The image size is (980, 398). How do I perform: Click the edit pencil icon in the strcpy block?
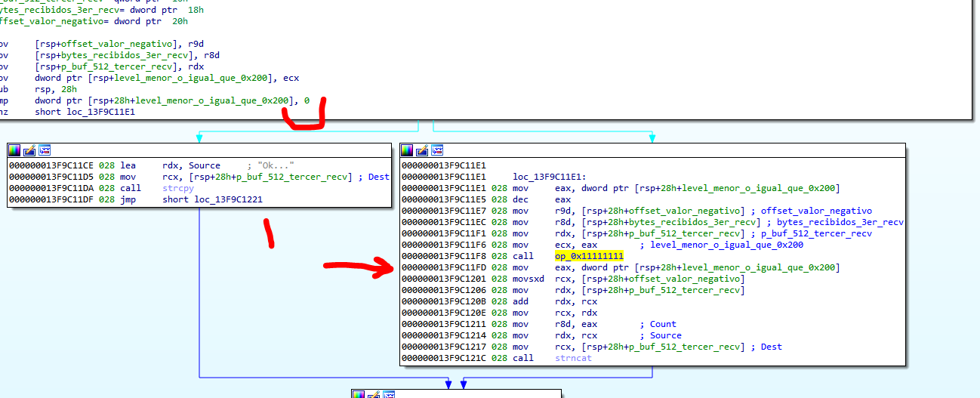[x=29, y=150]
